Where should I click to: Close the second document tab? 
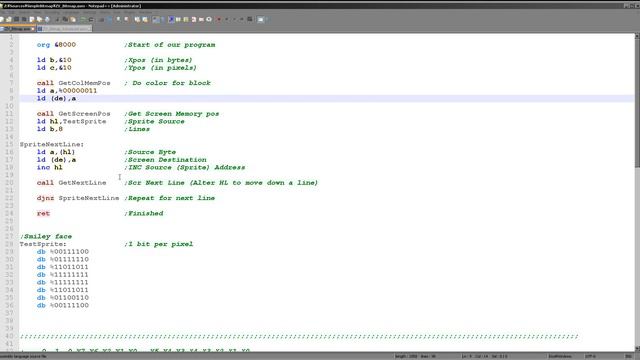point(89,29)
